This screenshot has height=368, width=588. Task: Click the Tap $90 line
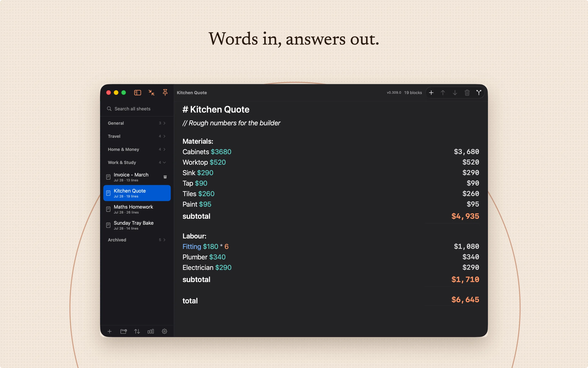[195, 183]
